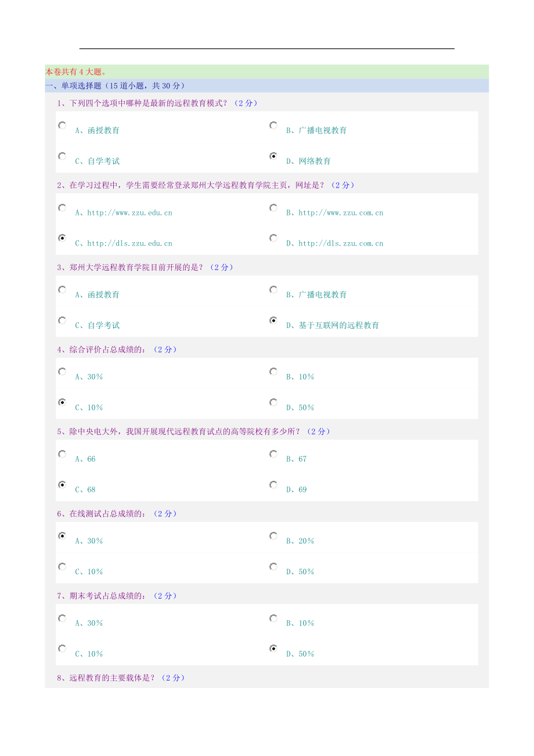
Task: Pick the http://www.zzu.com.cn radio button
Action: click(x=273, y=208)
